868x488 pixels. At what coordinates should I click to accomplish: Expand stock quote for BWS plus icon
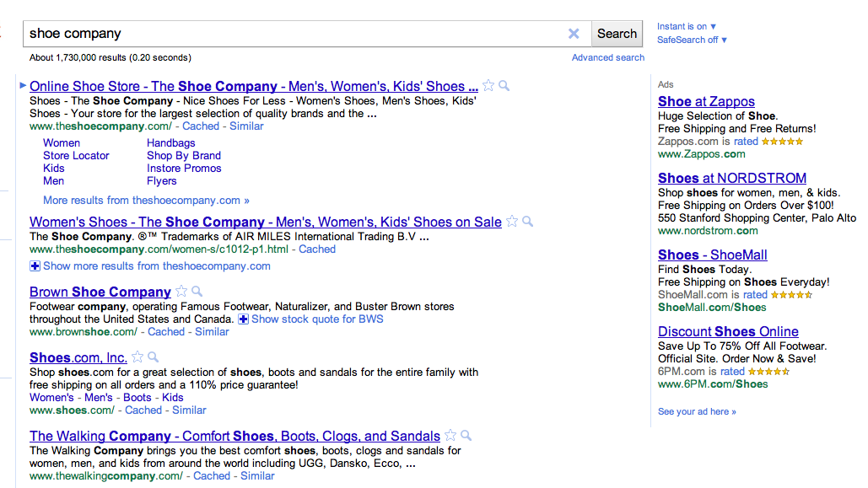(x=243, y=319)
